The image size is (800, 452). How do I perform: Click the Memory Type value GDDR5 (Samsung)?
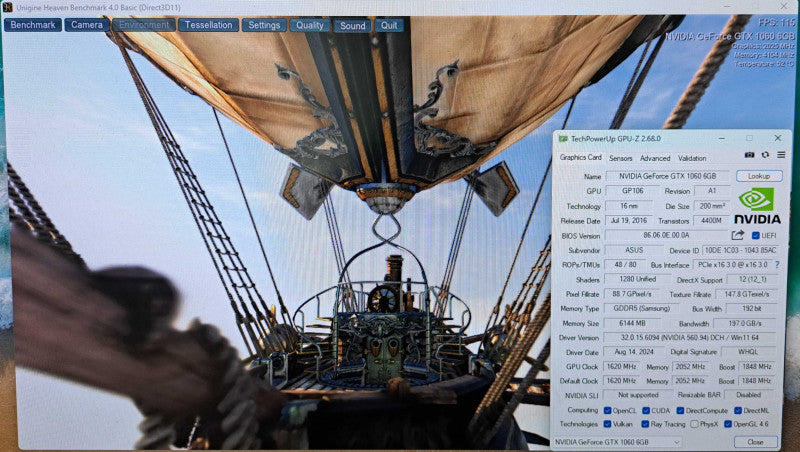[641, 308]
